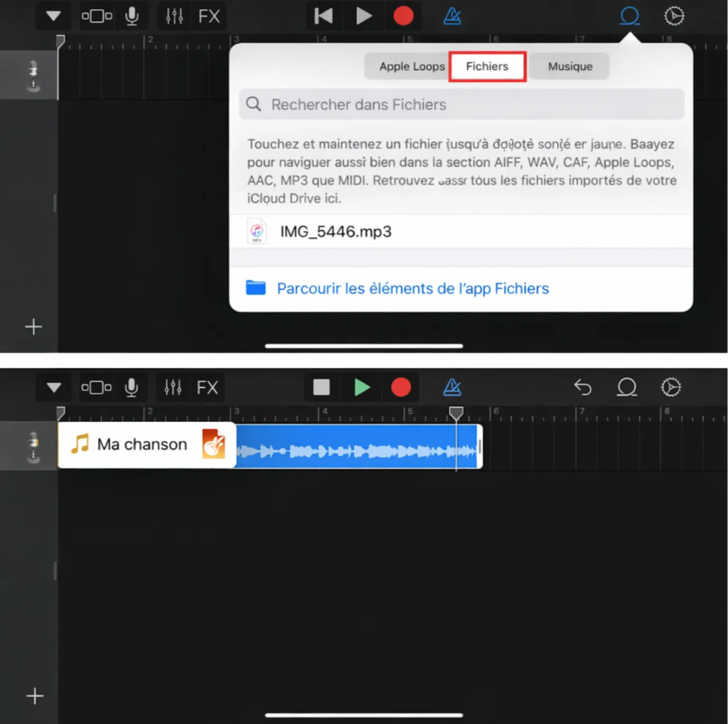Click the track view icon in the top toolbar
Viewport: 728px width, 724px height.
pyautogui.click(x=97, y=16)
